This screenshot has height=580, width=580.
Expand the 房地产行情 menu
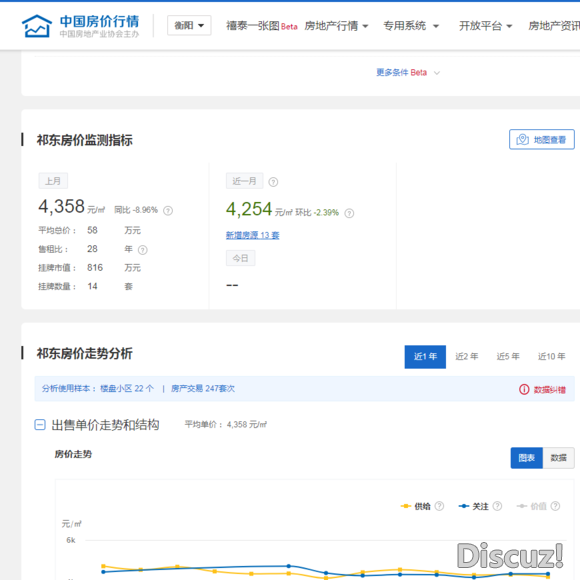(x=336, y=26)
